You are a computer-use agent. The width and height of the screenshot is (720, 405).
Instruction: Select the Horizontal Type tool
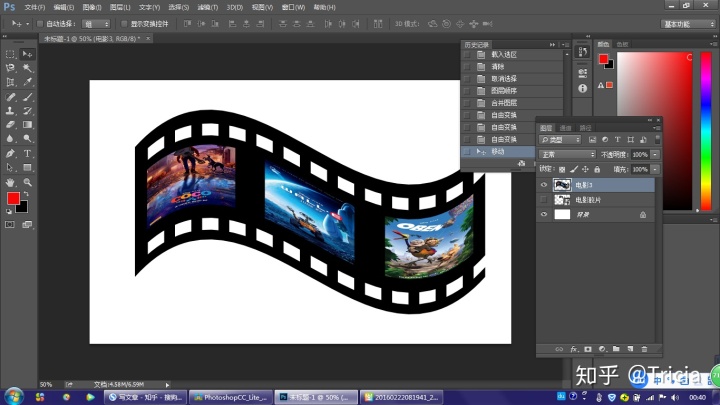tap(28, 153)
